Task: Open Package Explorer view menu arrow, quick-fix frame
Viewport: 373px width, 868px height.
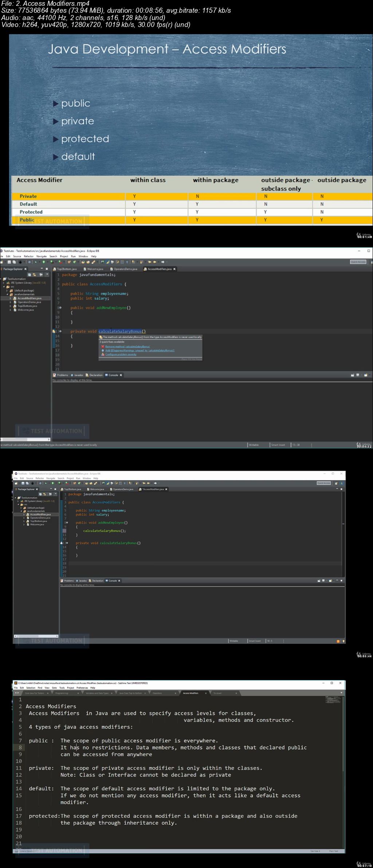Action: tap(47, 275)
